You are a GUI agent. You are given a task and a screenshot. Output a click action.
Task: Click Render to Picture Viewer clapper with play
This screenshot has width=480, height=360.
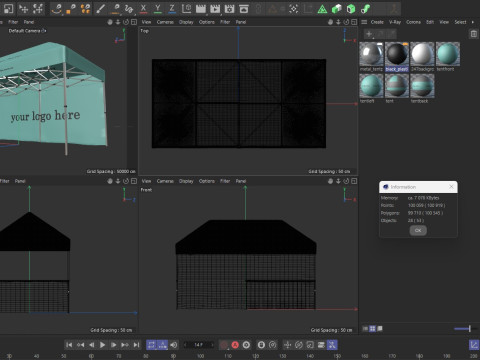coord(215,9)
